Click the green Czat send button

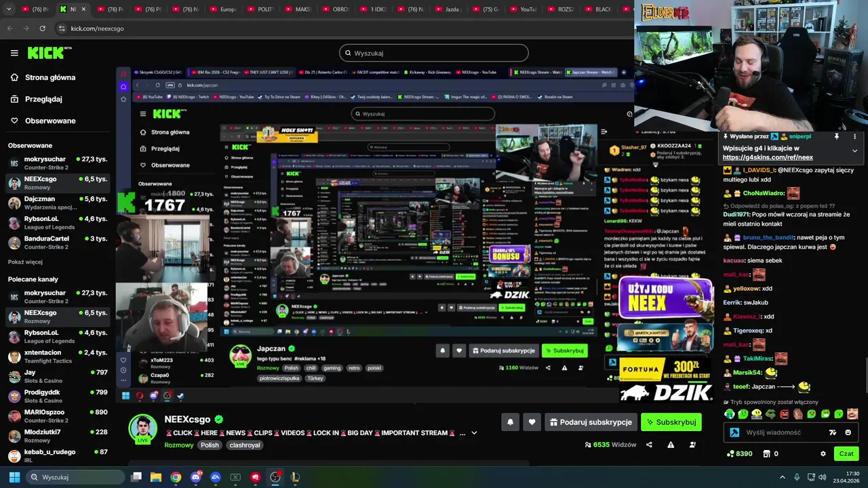pos(846,454)
